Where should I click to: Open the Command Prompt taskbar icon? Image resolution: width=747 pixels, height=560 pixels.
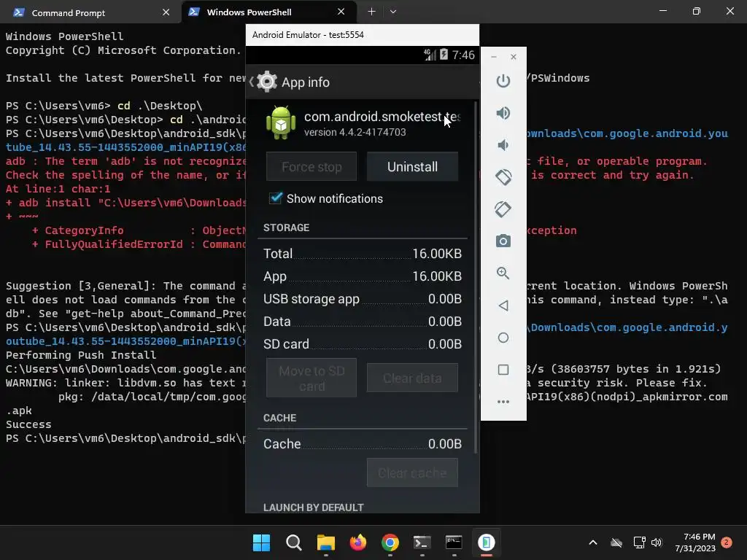(454, 542)
